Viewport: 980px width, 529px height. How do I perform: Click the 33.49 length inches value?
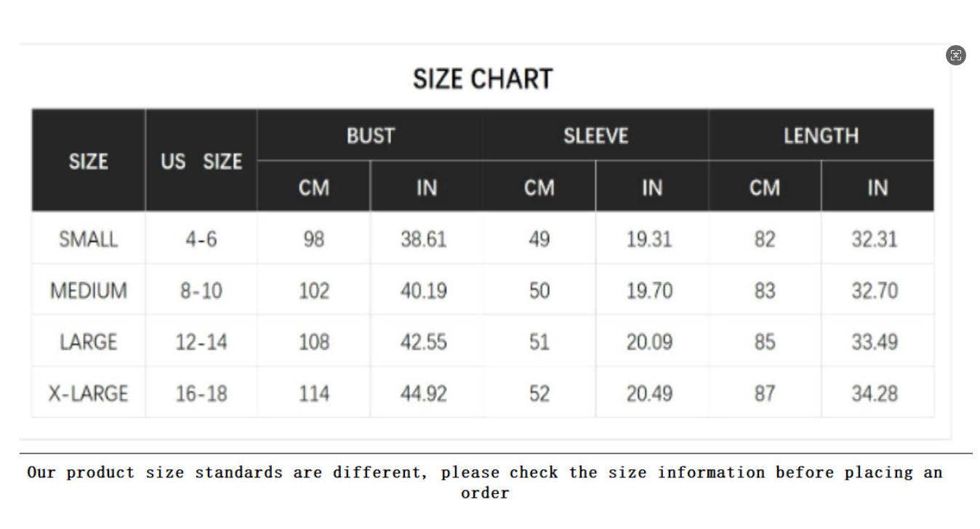[875, 342]
